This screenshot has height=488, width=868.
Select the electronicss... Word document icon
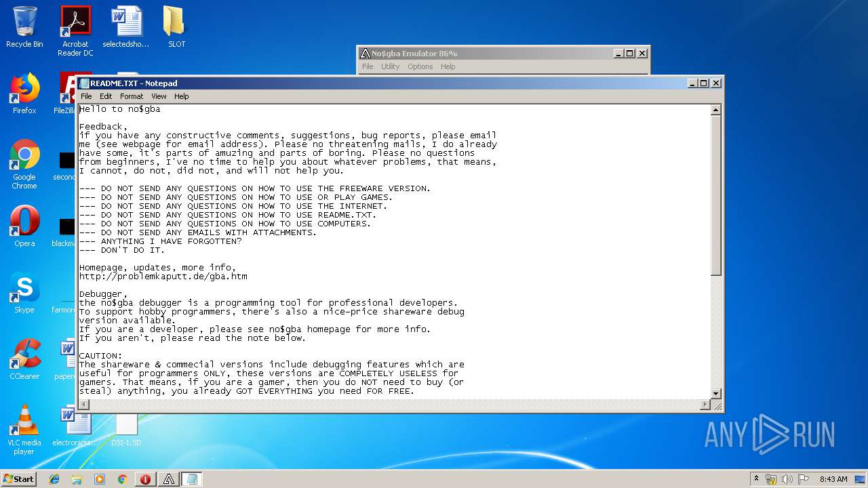tap(75, 426)
